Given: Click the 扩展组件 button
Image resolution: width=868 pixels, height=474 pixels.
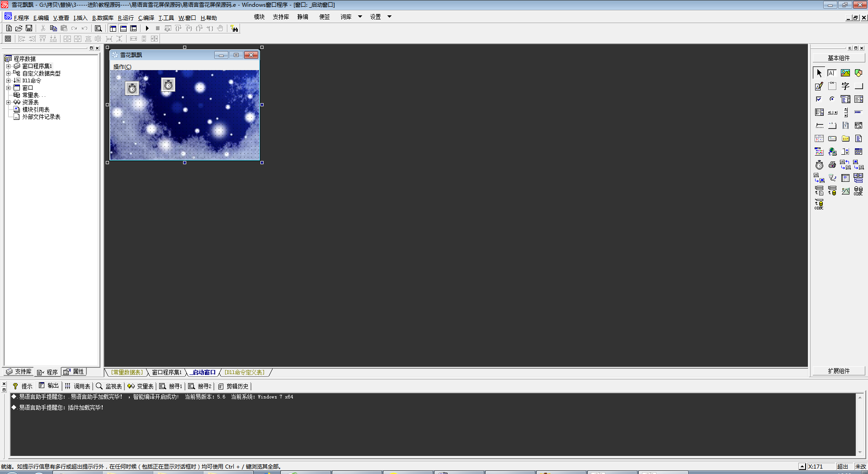Looking at the screenshot, I should 839,371.
